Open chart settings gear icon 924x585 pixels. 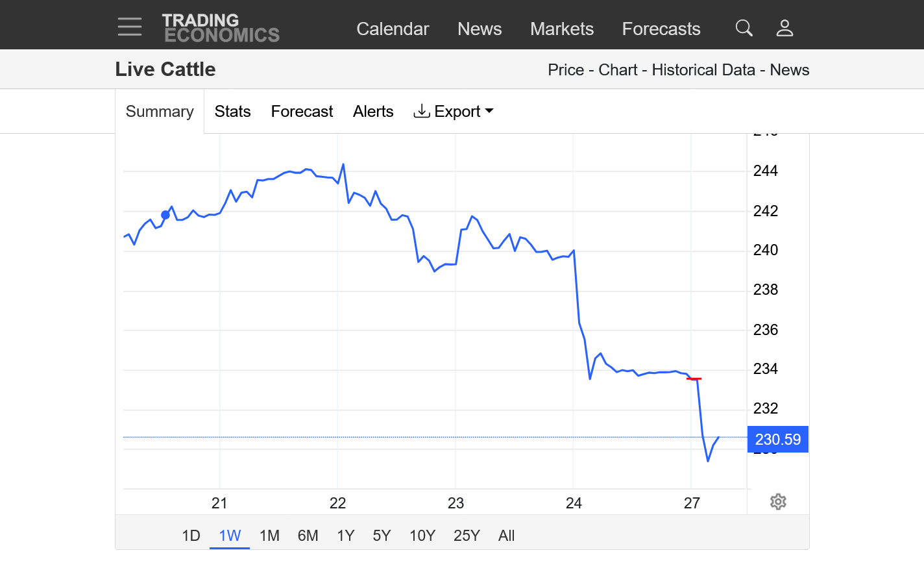[x=778, y=502]
